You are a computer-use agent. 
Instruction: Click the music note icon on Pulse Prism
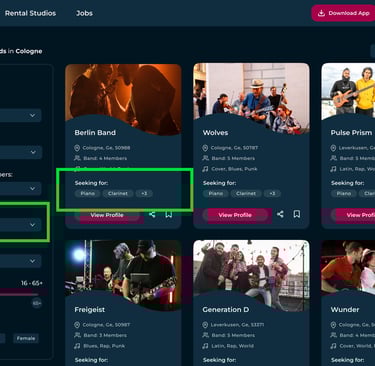coord(333,169)
